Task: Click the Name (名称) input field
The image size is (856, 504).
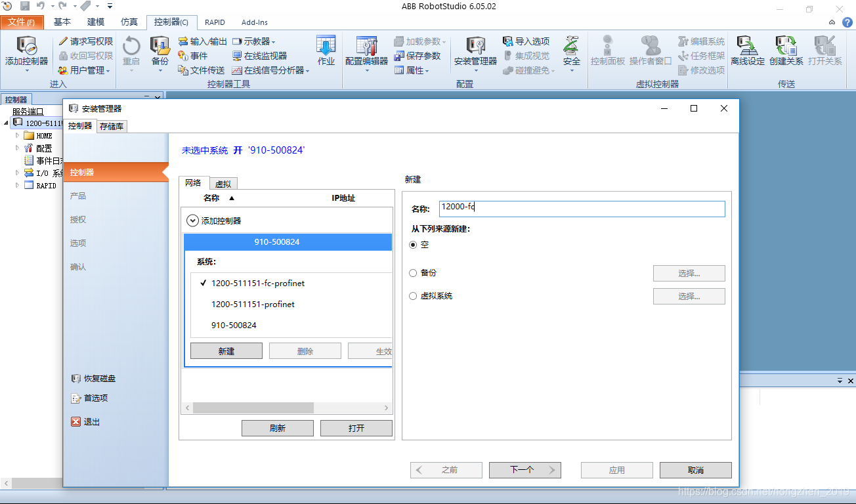Action: pos(582,209)
